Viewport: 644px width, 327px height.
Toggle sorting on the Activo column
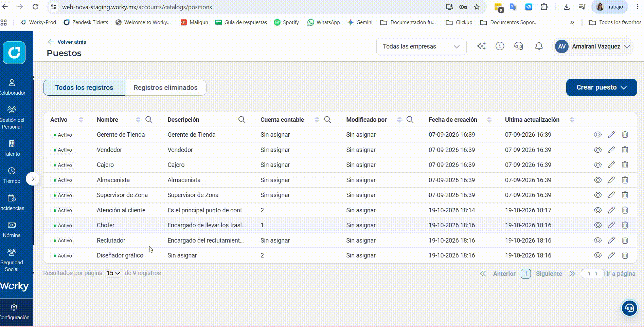click(81, 119)
